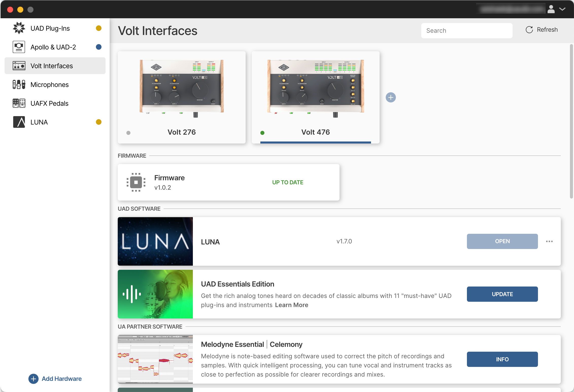The width and height of the screenshot is (574, 392).
Task: Open the ellipsis menu next to LUNA Open
Action: tap(549, 241)
